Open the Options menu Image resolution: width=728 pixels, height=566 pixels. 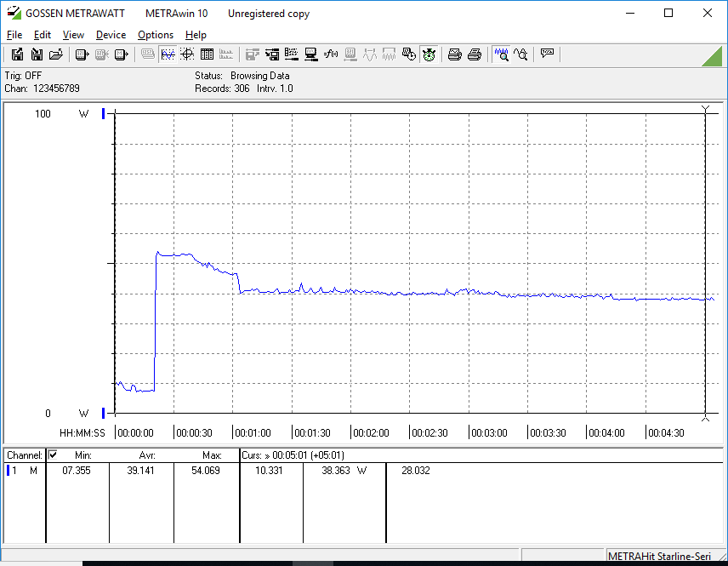click(x=156, y=35)
